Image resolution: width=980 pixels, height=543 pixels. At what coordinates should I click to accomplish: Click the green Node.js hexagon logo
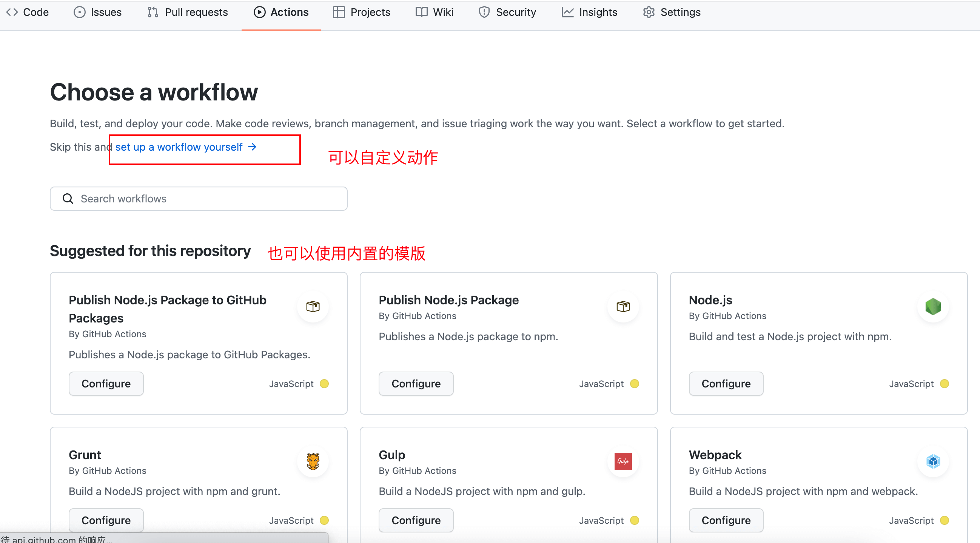click(x=933, y=306)
